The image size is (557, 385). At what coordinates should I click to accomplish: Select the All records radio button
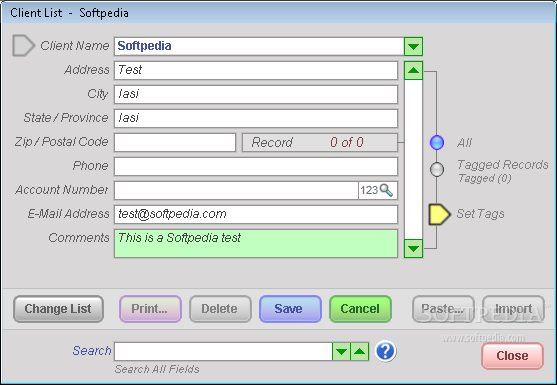pos(437,142)
